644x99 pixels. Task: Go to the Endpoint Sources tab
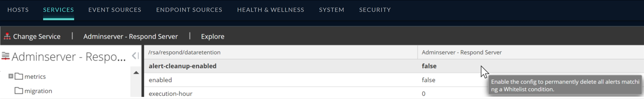pos(189,10)
